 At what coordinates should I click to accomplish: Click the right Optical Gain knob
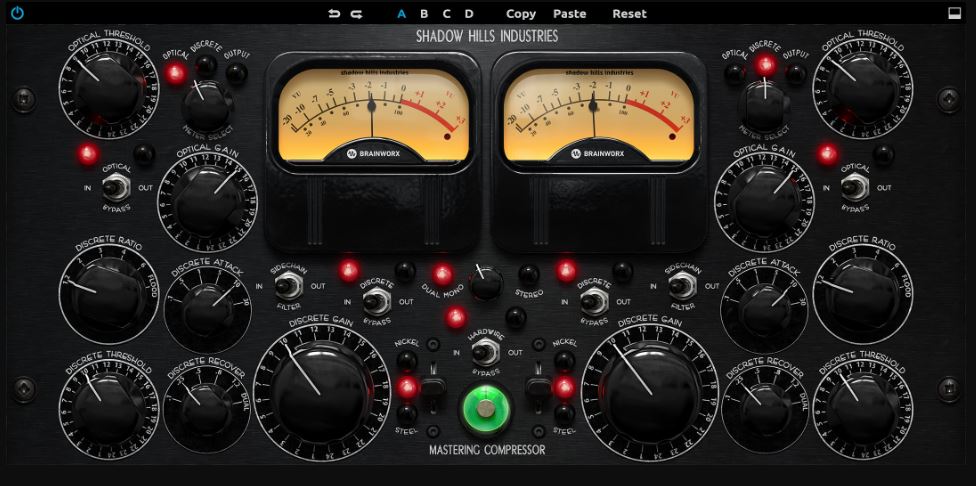765,200
